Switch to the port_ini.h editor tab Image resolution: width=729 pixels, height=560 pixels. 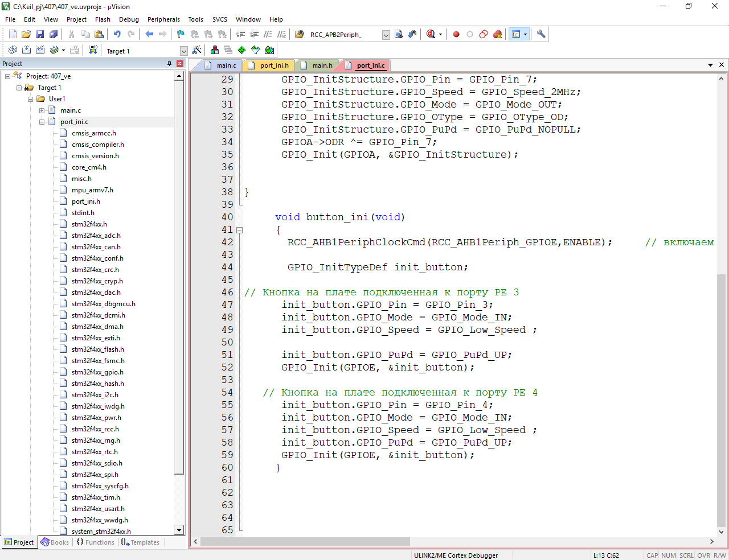coord(269,65)
